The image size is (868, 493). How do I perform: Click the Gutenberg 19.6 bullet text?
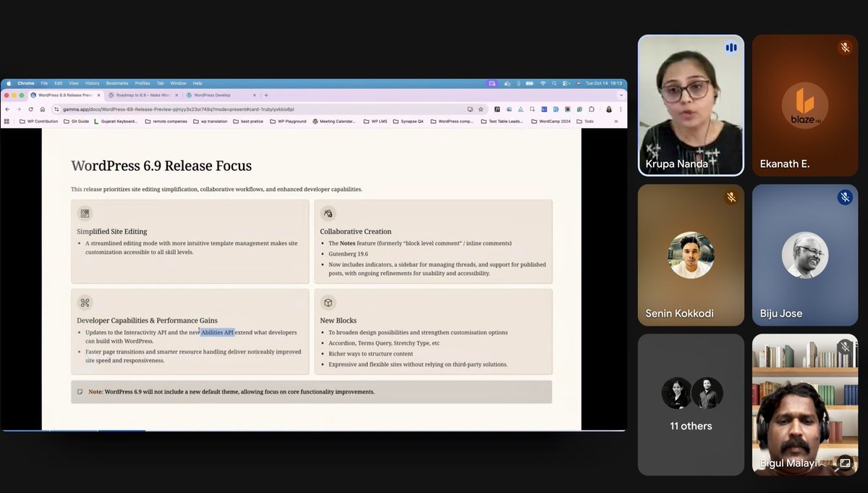tap(348, 254)
